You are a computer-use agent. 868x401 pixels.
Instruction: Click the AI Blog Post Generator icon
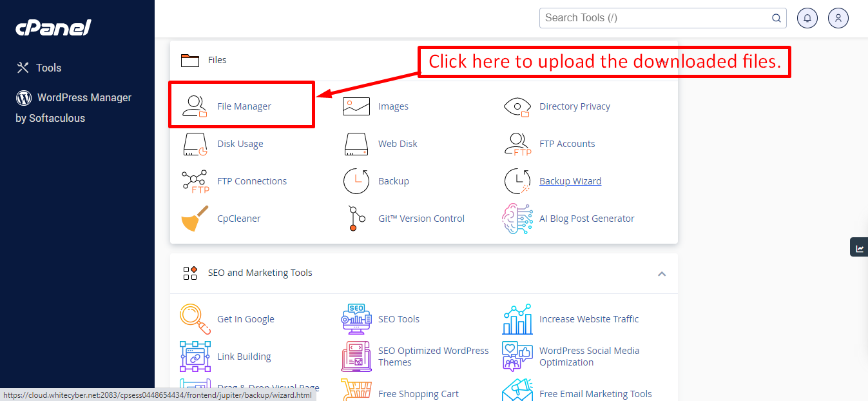517,219
